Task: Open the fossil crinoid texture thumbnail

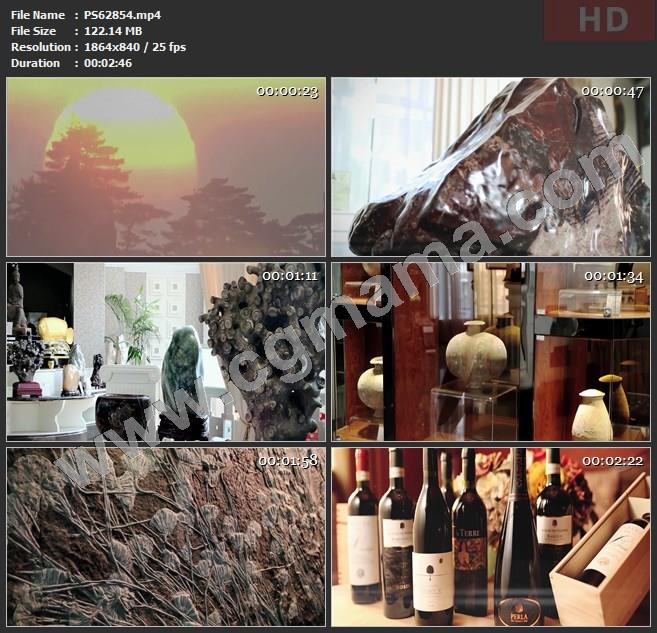Action: [x=166, y=537]
